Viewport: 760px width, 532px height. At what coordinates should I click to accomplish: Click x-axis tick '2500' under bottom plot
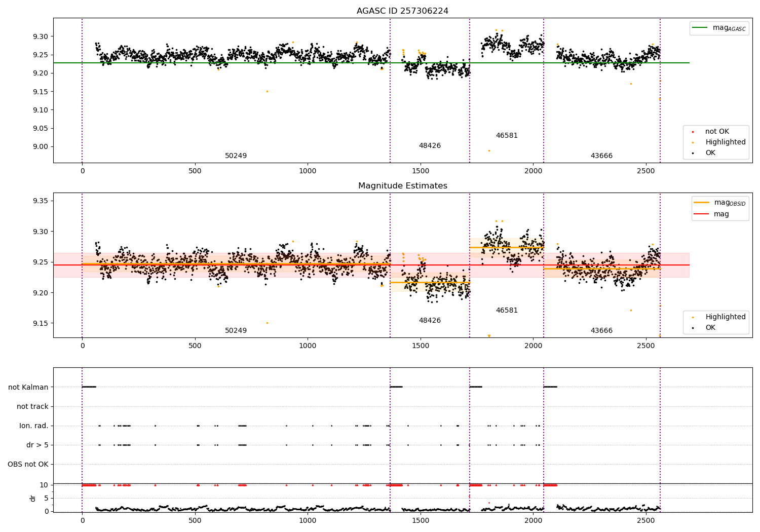coord(646,520)
